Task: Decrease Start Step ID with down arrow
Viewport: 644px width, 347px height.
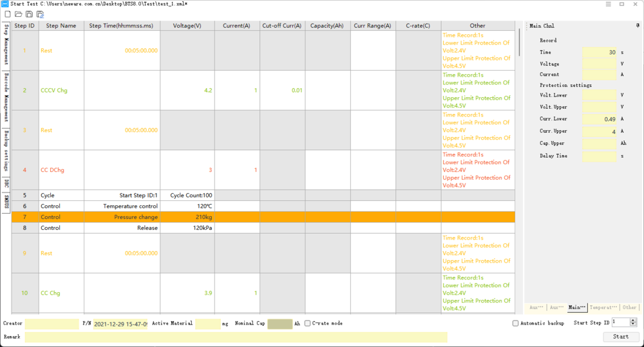Action: [633, 324]
